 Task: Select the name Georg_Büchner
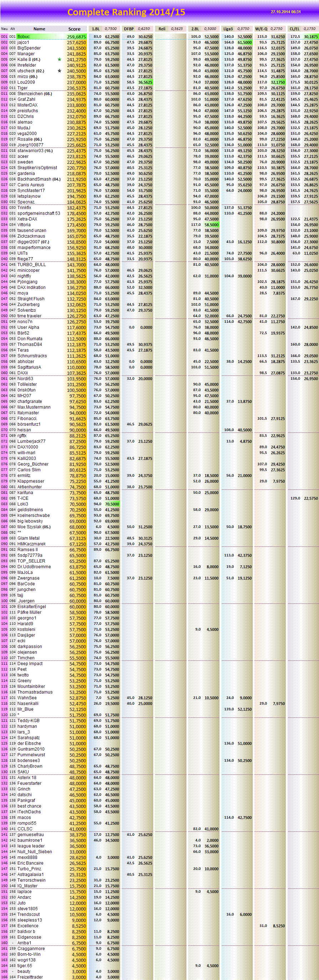(33, 464)
